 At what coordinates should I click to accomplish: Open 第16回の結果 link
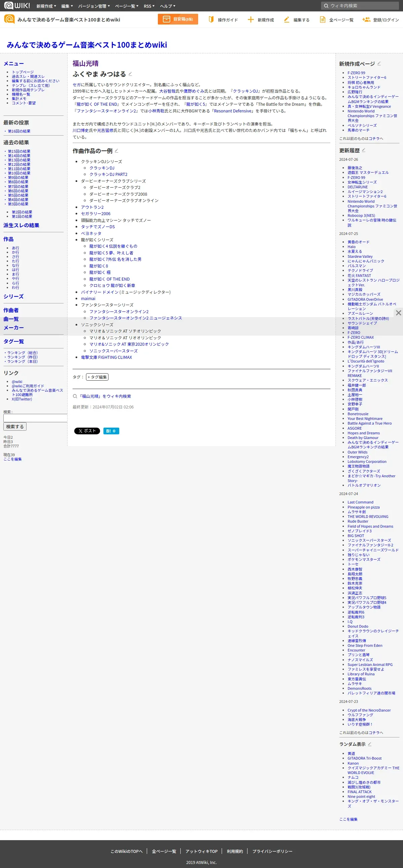coord(19,131)
